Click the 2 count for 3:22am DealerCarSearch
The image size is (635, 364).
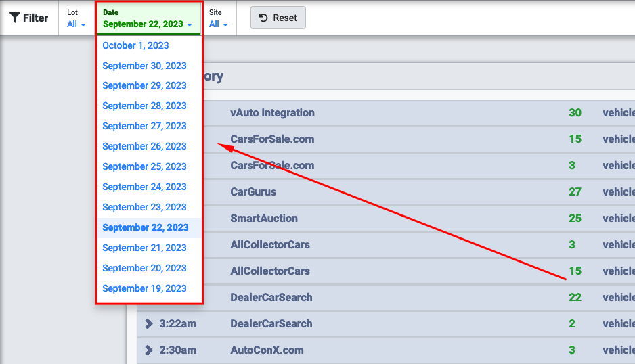tap(571, 323)
